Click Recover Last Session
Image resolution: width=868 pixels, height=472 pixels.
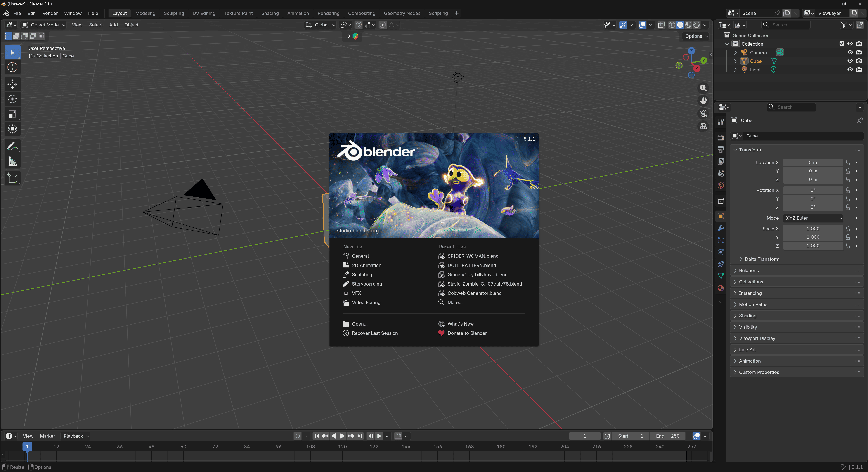pos(374,333)
